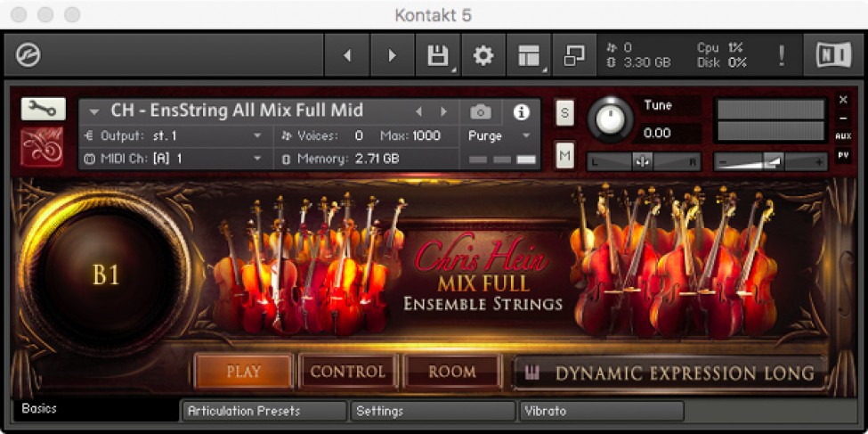Click the exclamation mark panic button
Image resolution: width=868 pixels, height=434 pixels.
tap(782, 56)
